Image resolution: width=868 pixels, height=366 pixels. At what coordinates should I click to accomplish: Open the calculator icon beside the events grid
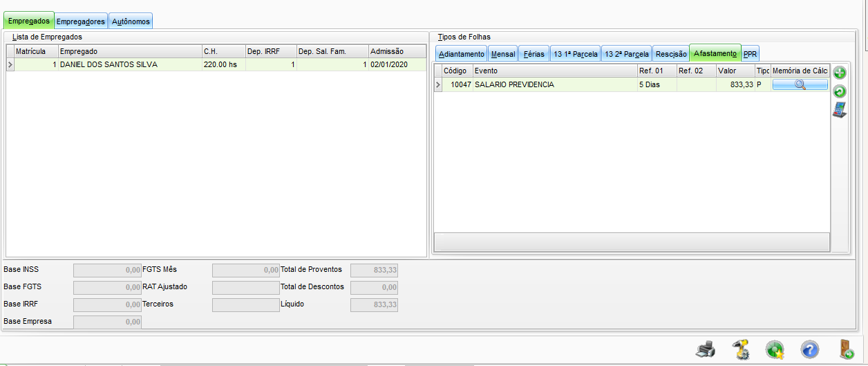[x=840, y=110]
